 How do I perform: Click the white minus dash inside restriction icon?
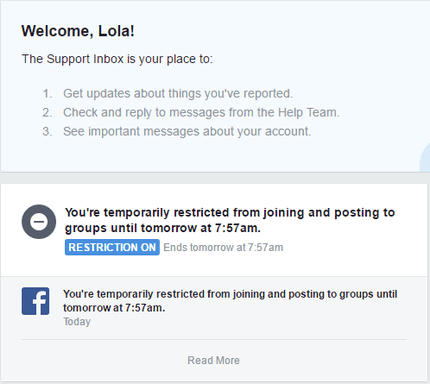coord(39,222)
